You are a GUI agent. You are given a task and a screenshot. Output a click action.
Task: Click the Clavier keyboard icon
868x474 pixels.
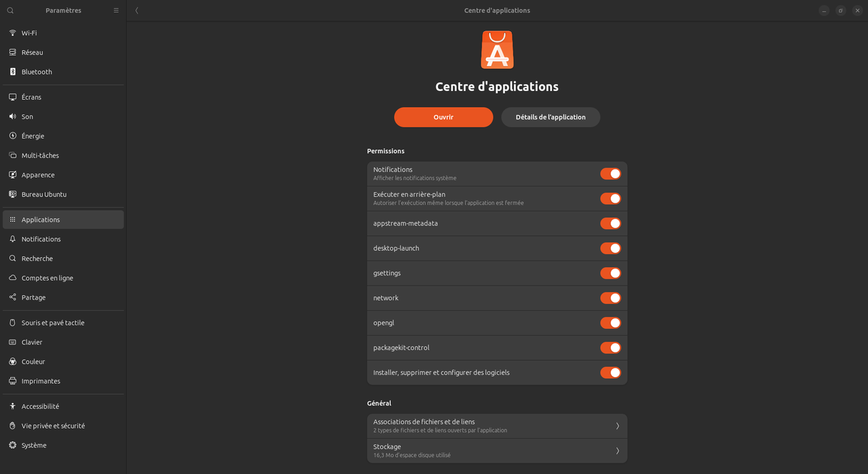[x=12, y=342]
